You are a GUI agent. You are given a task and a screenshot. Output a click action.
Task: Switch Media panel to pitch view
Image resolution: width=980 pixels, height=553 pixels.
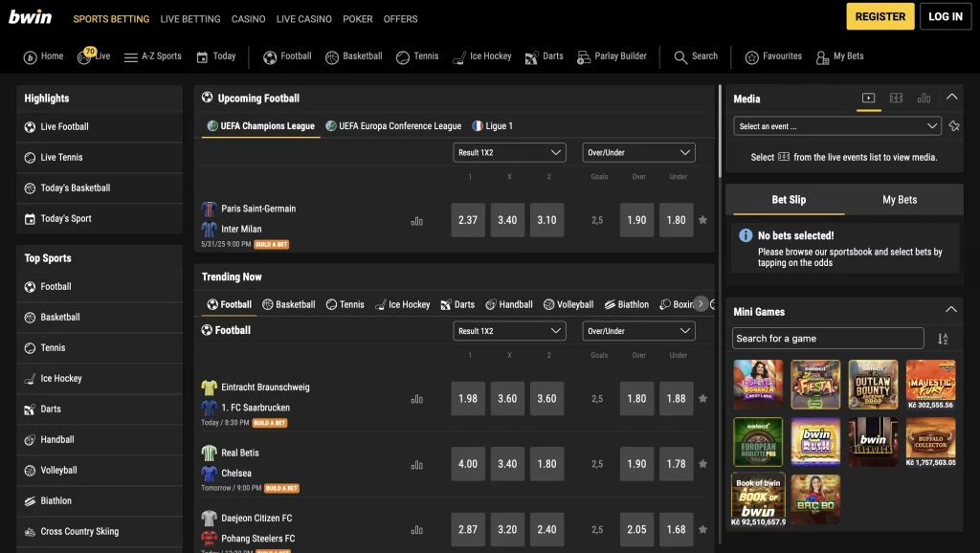coord(896,99)
